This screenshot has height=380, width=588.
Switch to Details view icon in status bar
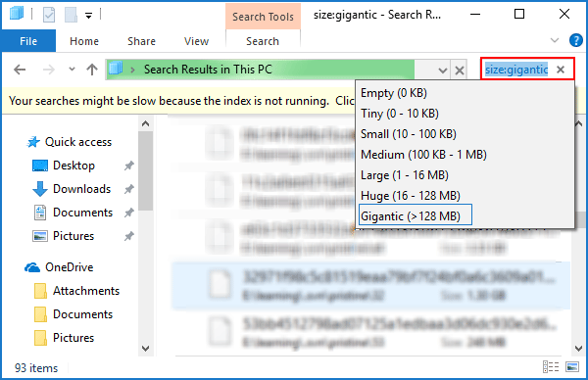coord(551,367)
